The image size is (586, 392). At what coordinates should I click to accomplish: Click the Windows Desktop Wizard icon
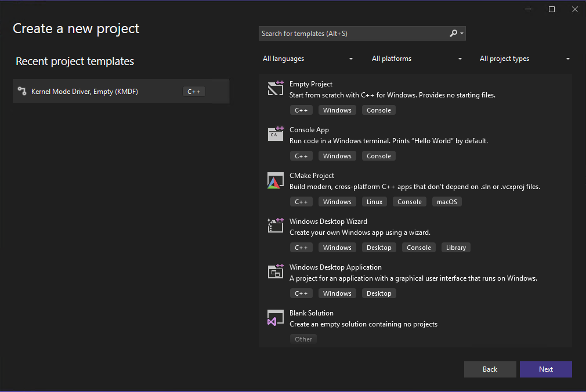pos(275,226)
